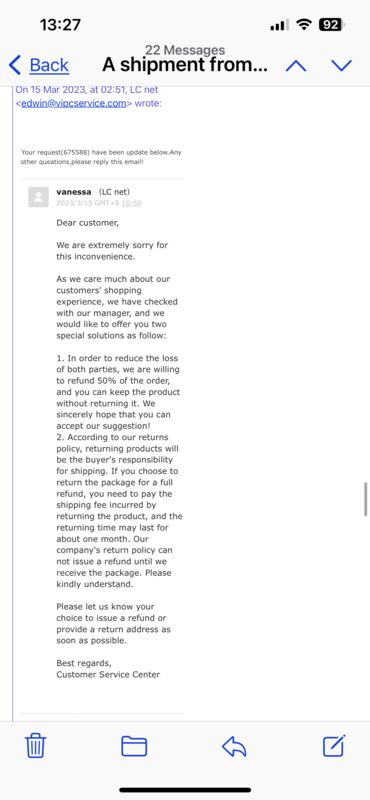The height and width of the screenshot is (800, 370).
Task: Tap the Wi-Fi status icon
Action: pyautogui.click(x=304, y=24)
